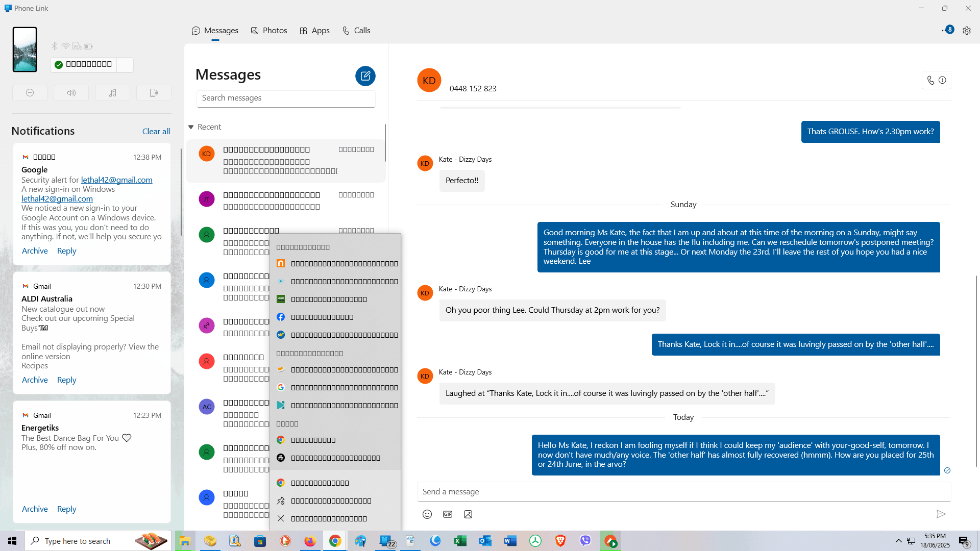This screenshot has height=551, width=980.
Task: Archive the ALDI Australia notification
Action: coord(35,380)
